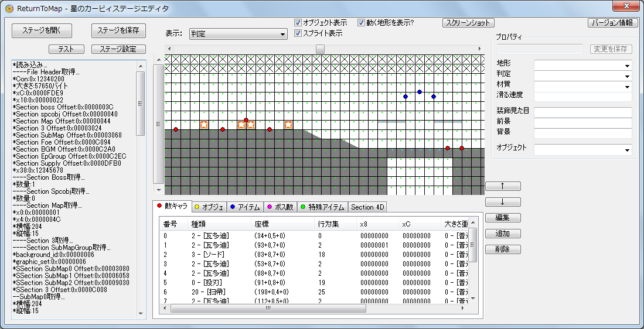Screen dimensions: 644x329
Task: Click the map's horizontal scroll thumb
Action: click(320, 49)
